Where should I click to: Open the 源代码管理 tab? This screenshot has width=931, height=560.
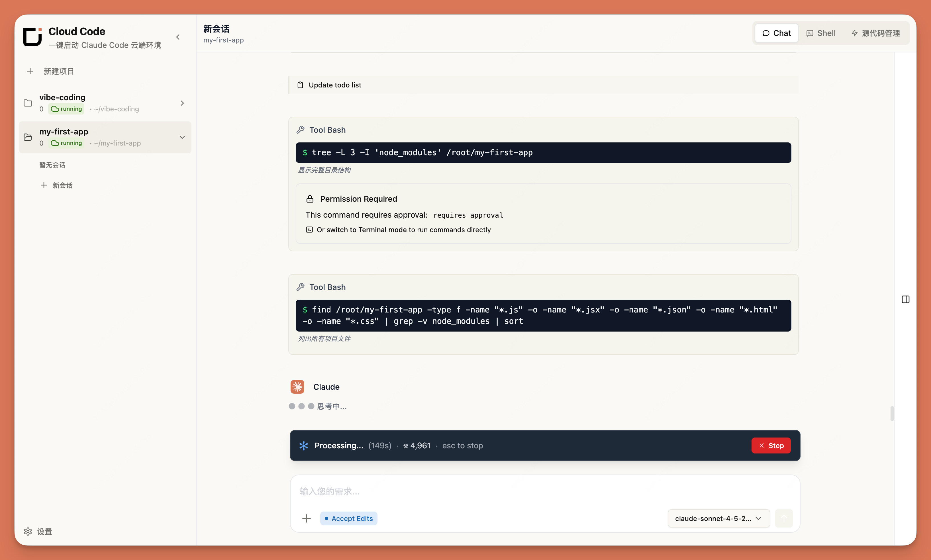click(875, 33)
